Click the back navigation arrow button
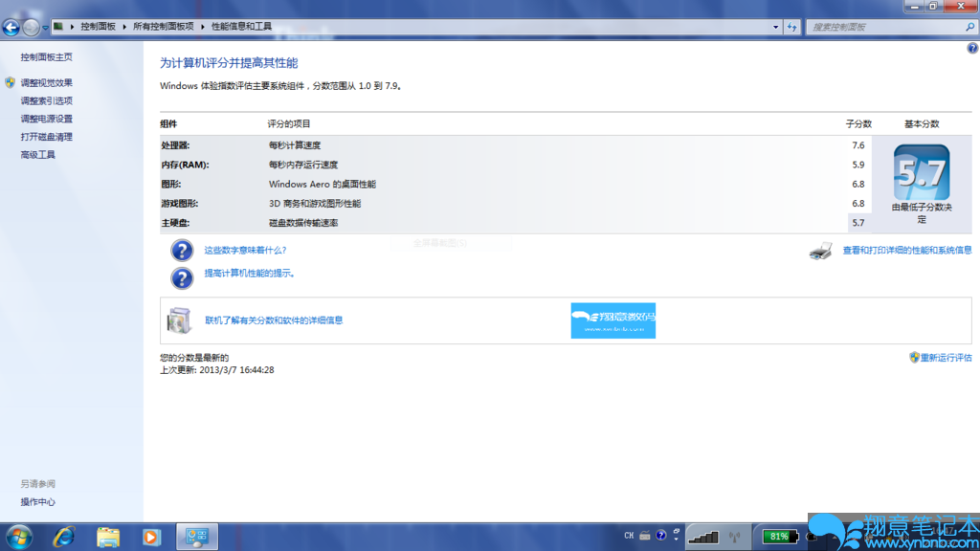This screenshot has width=980, height=551. pos(11,28)
